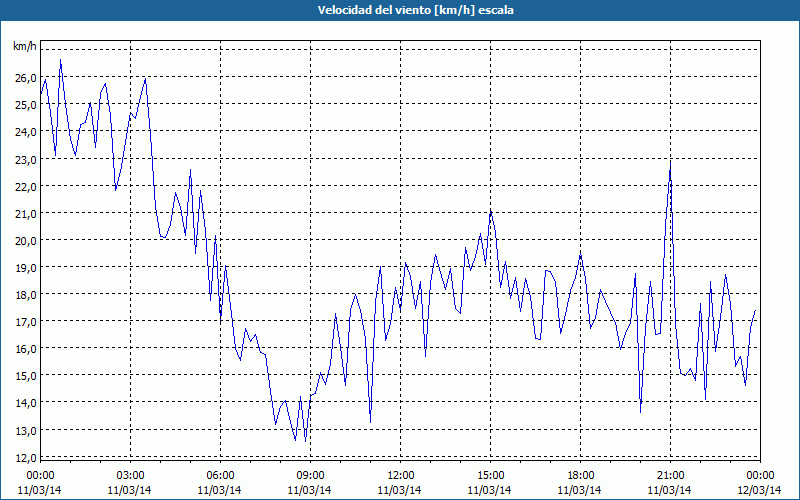Click the '18:00' time label
800x500 pixels.
[x=580, y=476]
